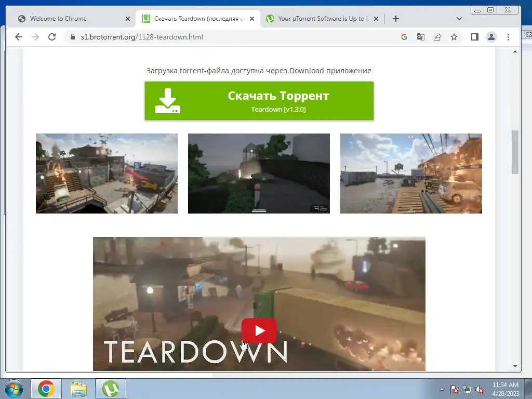Expand the tab search chevron

[x=459, y=19]
